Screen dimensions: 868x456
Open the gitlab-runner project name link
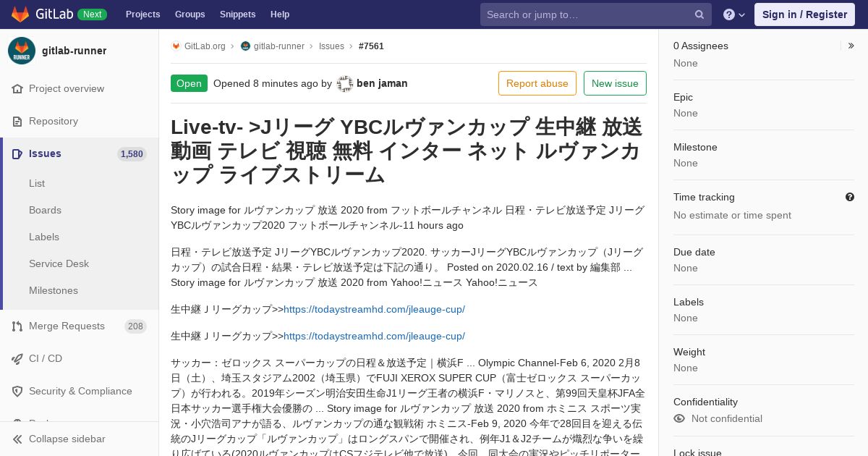[x=74, y=51]
